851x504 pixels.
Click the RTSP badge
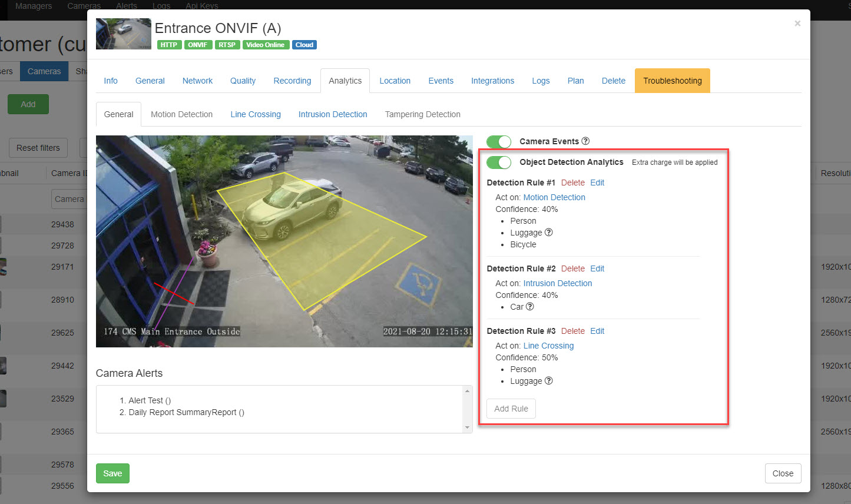pos(227,44)
